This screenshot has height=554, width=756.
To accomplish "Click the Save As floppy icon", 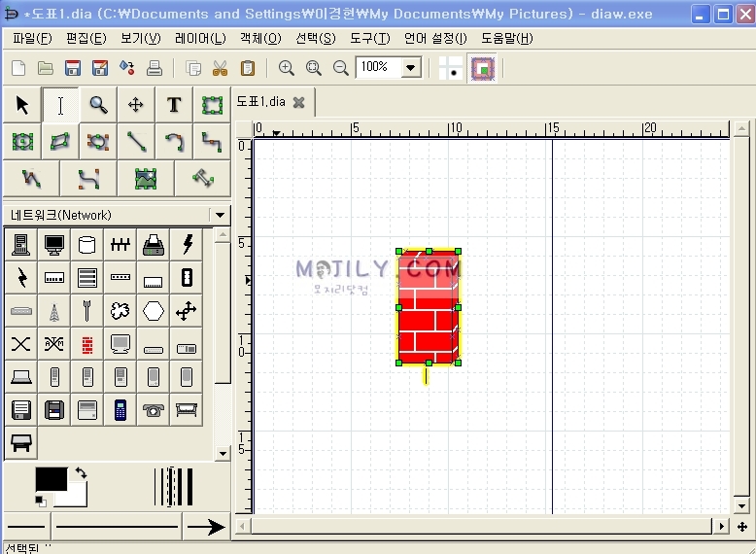I will click(100, 68).
